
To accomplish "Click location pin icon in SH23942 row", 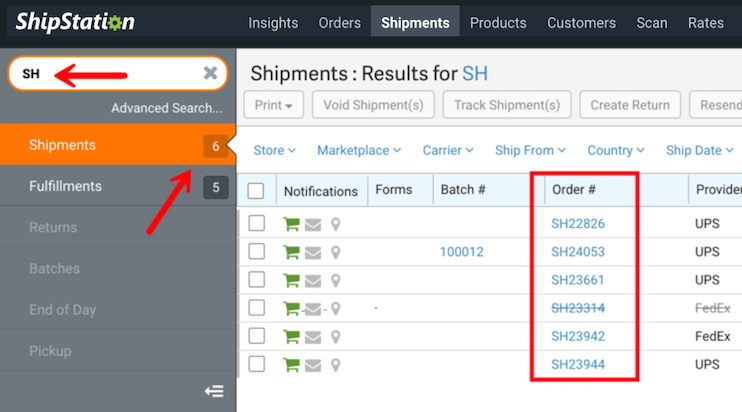I will [x=335, y=336].
